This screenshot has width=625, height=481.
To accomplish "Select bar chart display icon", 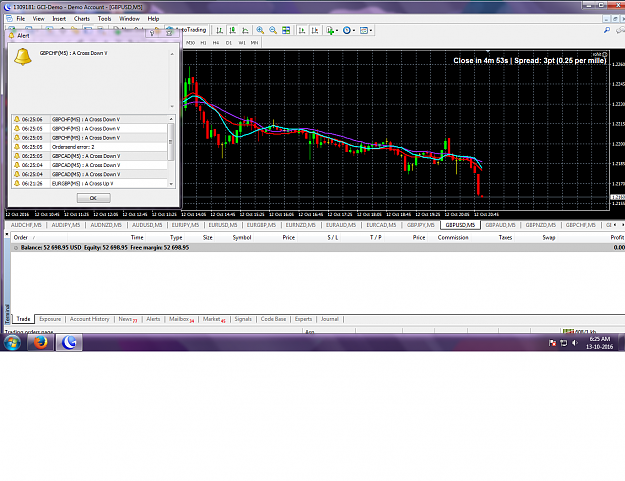I will coord(219,30).
